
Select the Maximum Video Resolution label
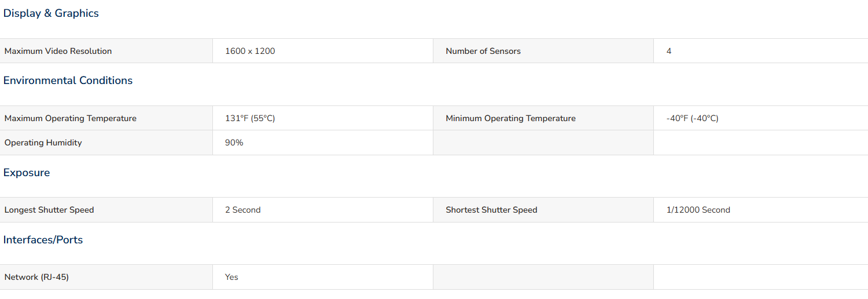(58, 51)
